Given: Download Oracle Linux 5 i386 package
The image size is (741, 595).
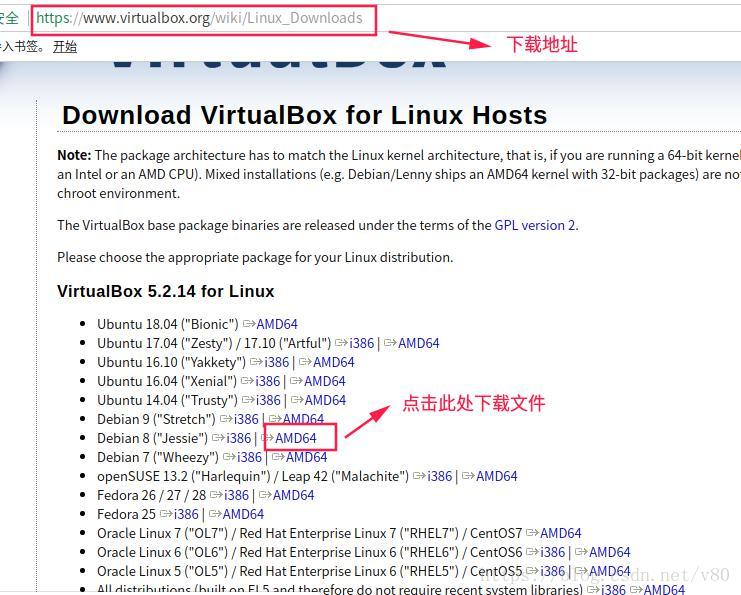Looking at the screenshot, I should pyautogui.click(x=552, y=571).
